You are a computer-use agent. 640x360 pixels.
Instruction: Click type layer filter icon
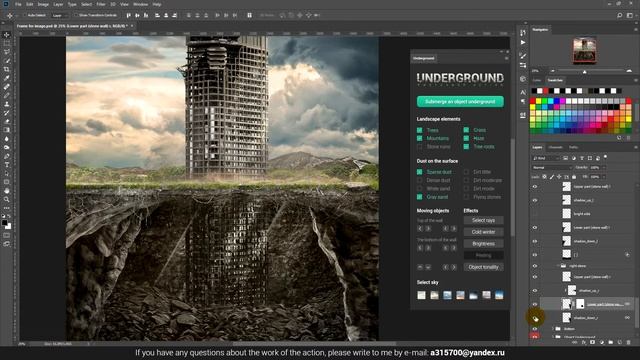click(582, 158)
